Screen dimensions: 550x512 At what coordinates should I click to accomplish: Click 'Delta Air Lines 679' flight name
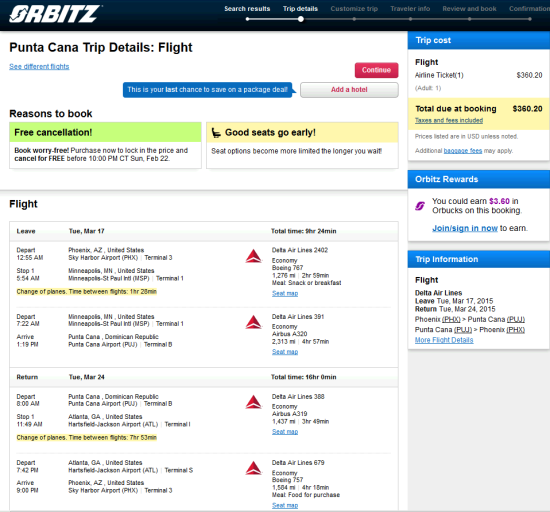pyautogui.click(x=298, y=463)
